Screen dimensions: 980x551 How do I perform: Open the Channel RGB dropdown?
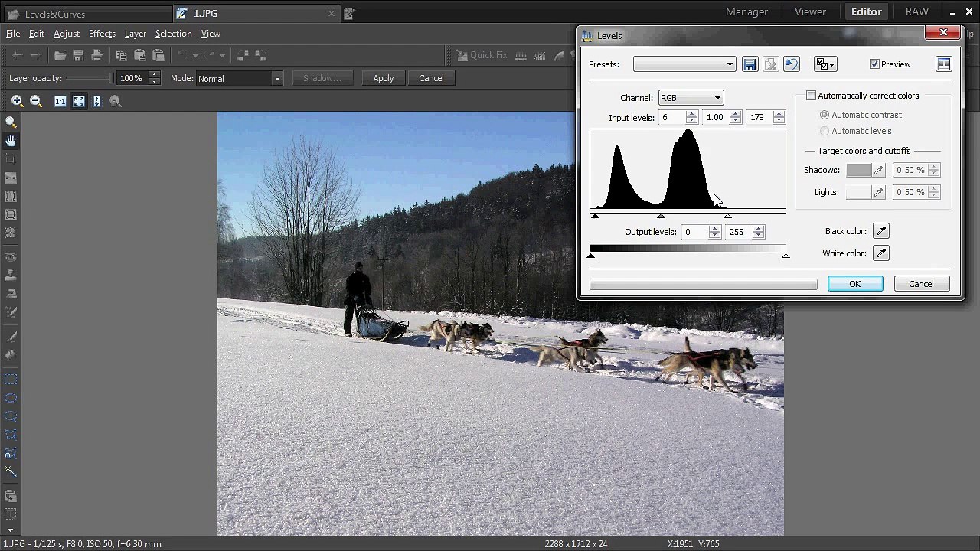[691, 98]
